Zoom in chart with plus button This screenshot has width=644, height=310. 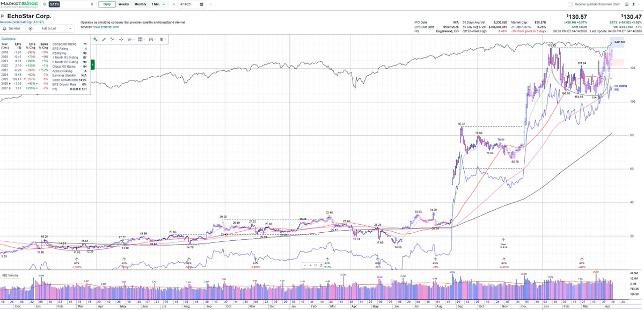point(310,265)
